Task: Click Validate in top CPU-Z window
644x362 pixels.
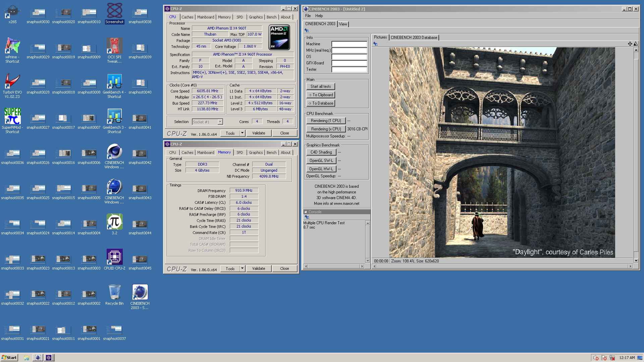Action: tap(259, 133)
